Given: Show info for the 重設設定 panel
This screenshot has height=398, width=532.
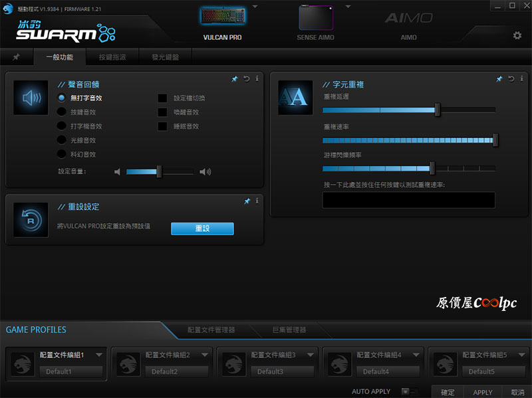Looking at the screenshot, I should point(257,201).
